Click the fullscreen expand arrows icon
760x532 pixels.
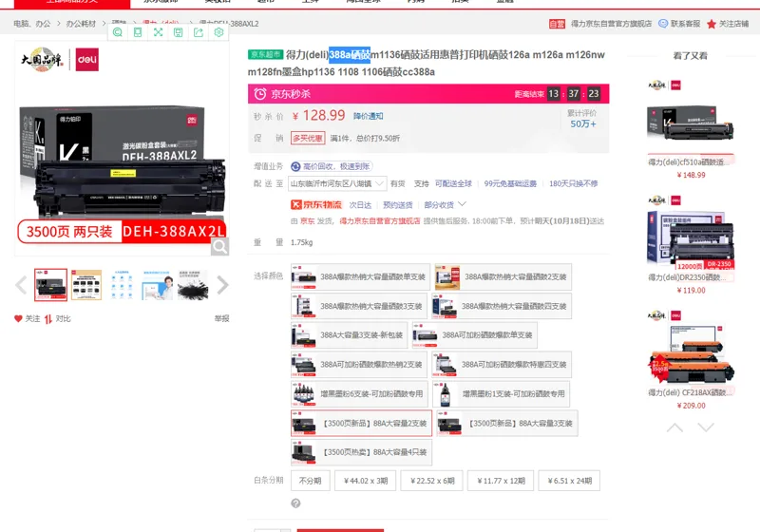[158, 32]
